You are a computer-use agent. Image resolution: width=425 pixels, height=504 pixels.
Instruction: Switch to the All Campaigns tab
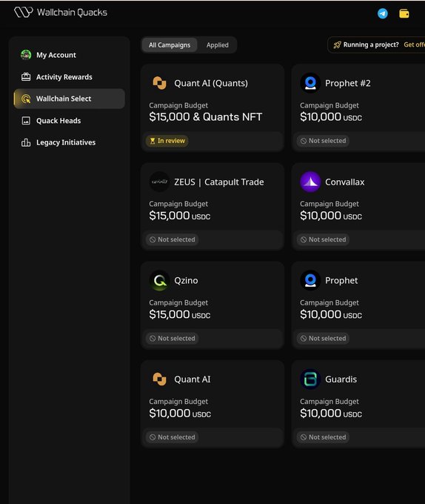pyautogui.click(x=170, y=45)
